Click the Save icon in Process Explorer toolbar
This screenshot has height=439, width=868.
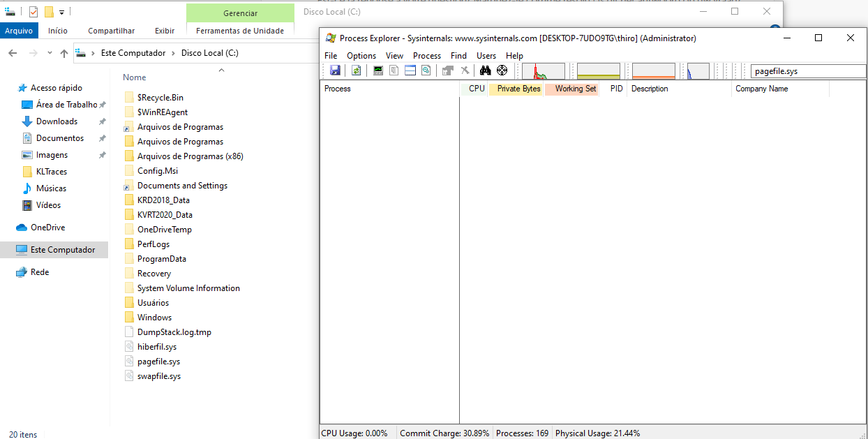point(335,70)
